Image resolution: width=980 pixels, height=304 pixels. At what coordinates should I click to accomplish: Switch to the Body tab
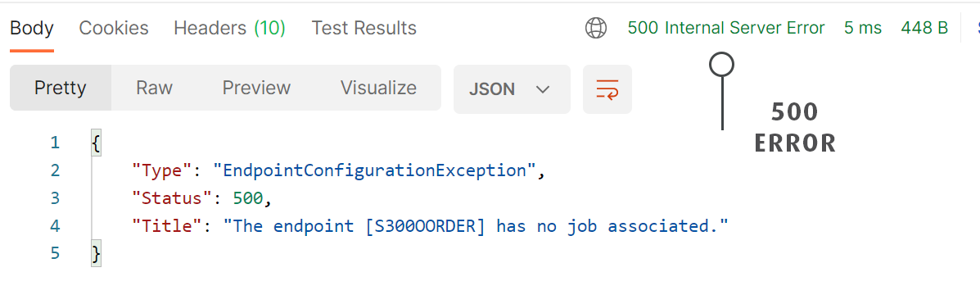pos(32,28)
